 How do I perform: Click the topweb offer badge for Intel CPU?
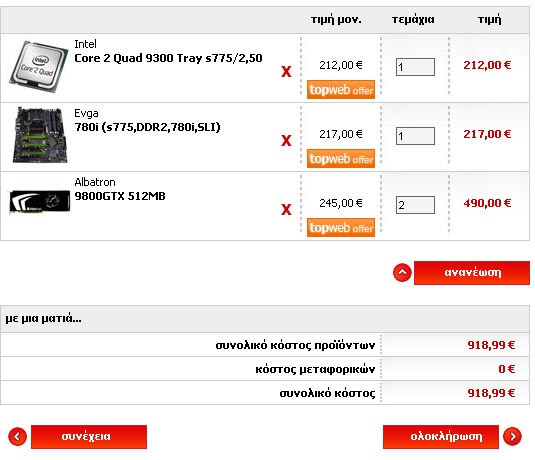click(x=341, y=90)
